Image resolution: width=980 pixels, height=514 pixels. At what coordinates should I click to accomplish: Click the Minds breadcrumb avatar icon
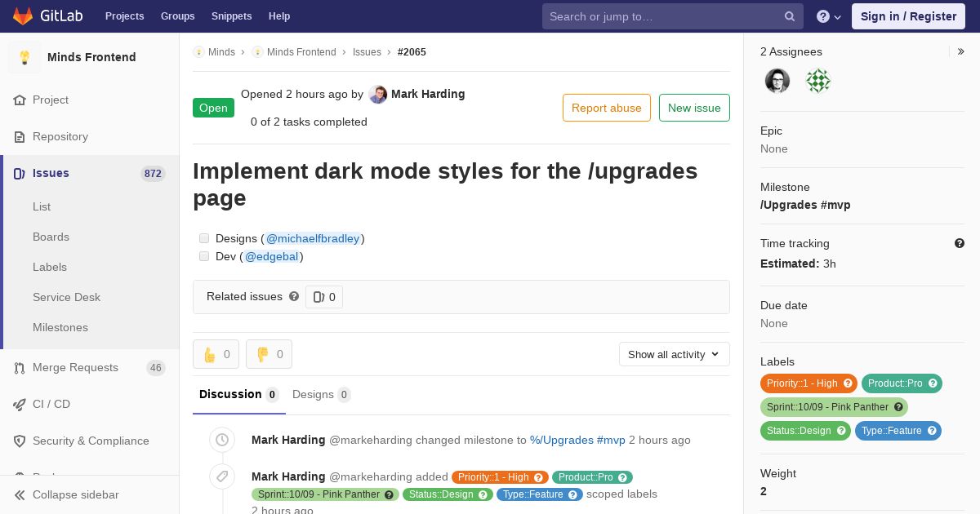coord(198,52)
